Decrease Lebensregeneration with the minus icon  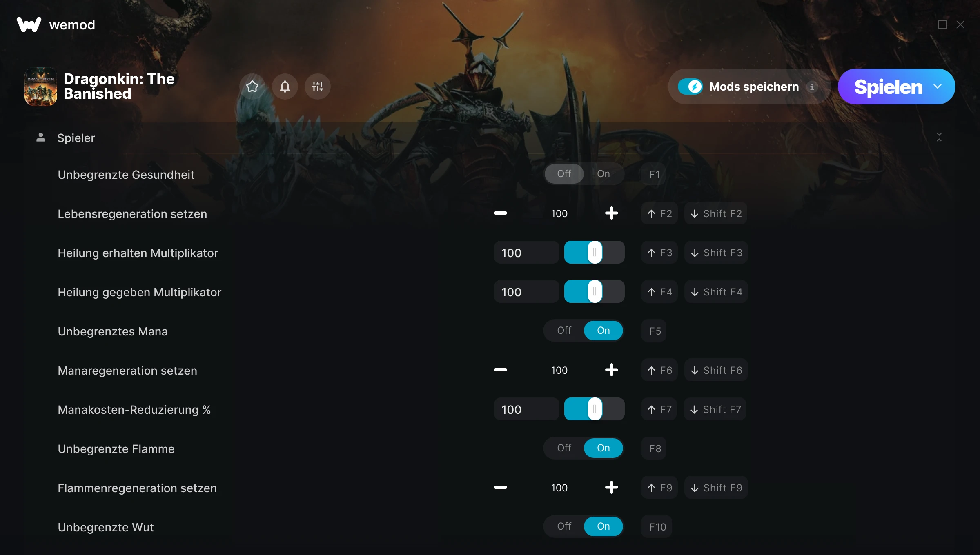[x=501, y=213]
